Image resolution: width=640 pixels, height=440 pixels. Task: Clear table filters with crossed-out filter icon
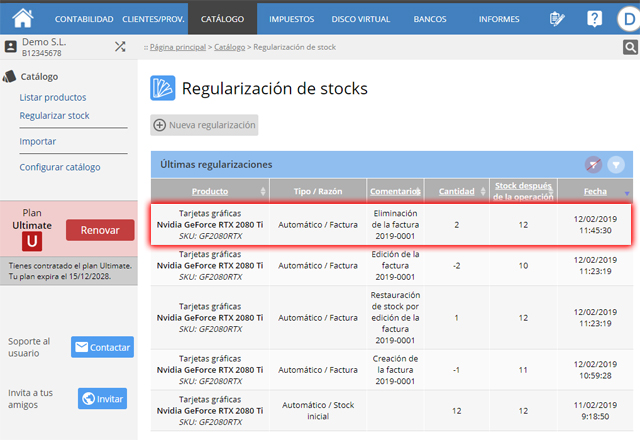coord(593,164)
